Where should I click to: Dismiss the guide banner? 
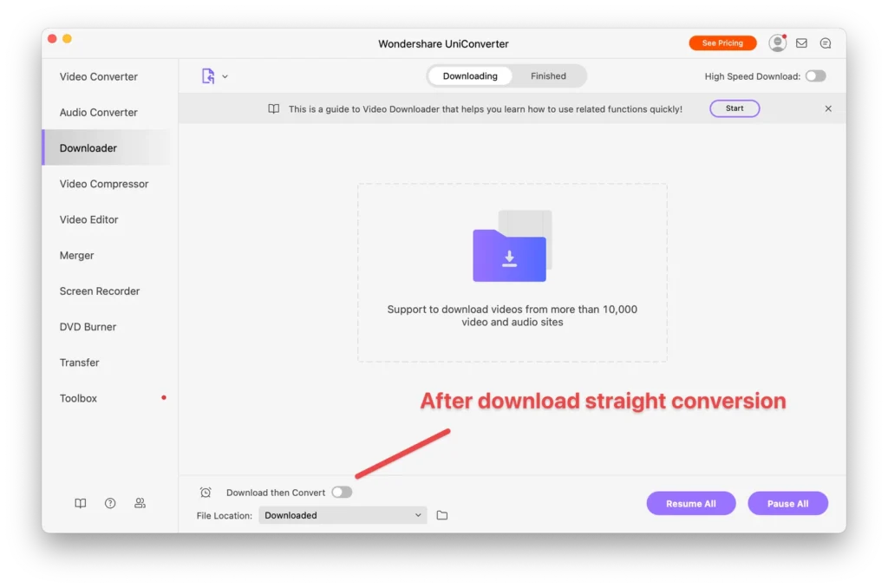click(827, 108)
